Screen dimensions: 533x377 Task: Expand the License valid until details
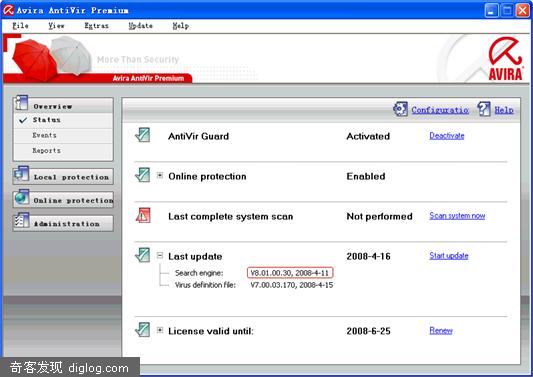point(160,330)
